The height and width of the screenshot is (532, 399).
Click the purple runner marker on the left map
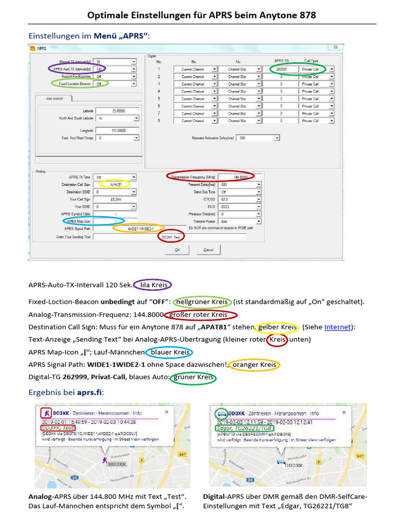coord(104,460)
